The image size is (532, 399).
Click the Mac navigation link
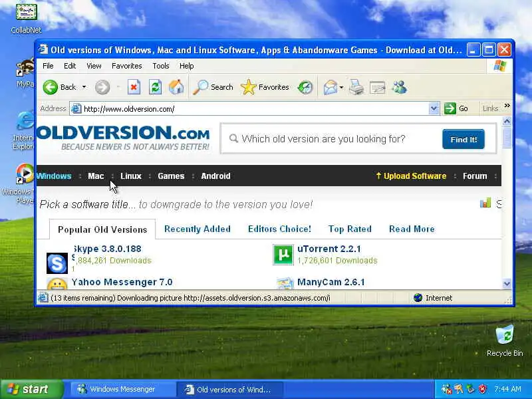tap(96, 176)
